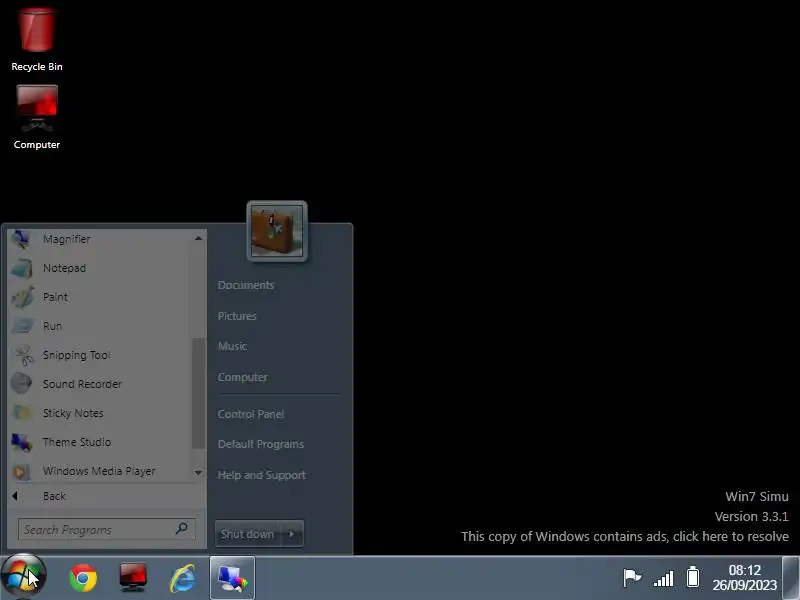Click the Run program icon

22,326
